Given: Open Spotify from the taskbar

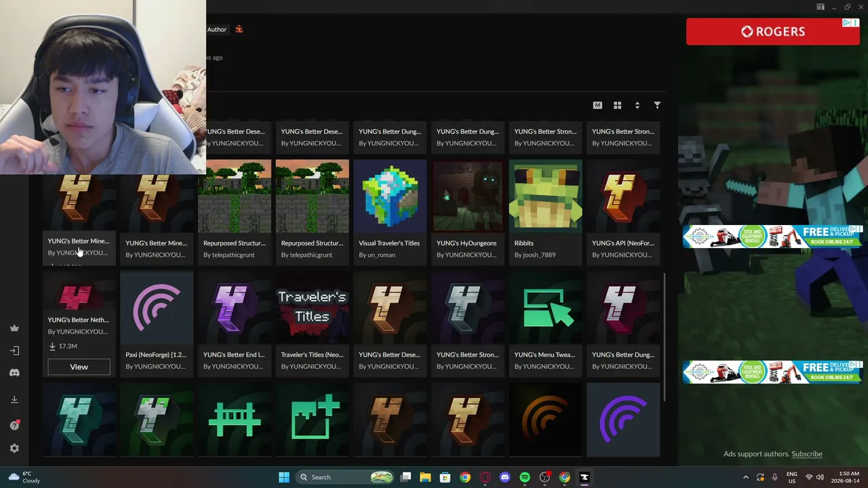Looking at the screenshot, I should coord(525,477).
